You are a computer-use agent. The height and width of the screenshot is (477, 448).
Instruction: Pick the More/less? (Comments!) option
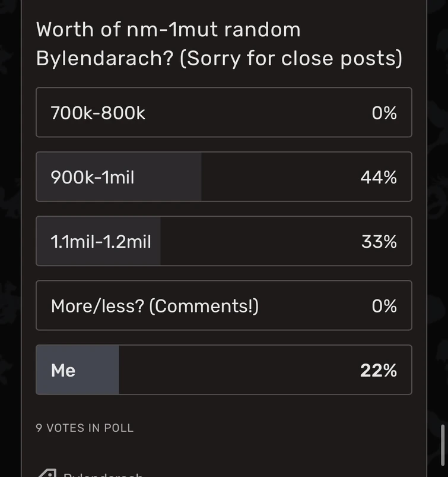[154, 306]
